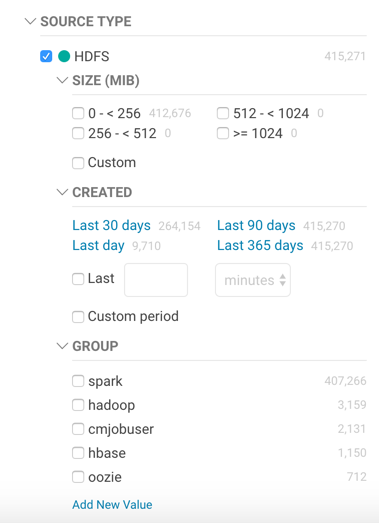The width and height of the screenshot is (379, 523).
Task: Focus the Last duration number field
Action: [156, 280]
